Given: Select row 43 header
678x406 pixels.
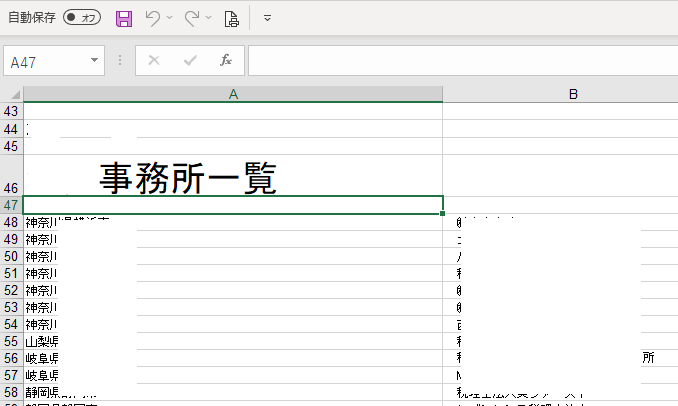Looking at the screenshot, I should [x=11, y=111].
